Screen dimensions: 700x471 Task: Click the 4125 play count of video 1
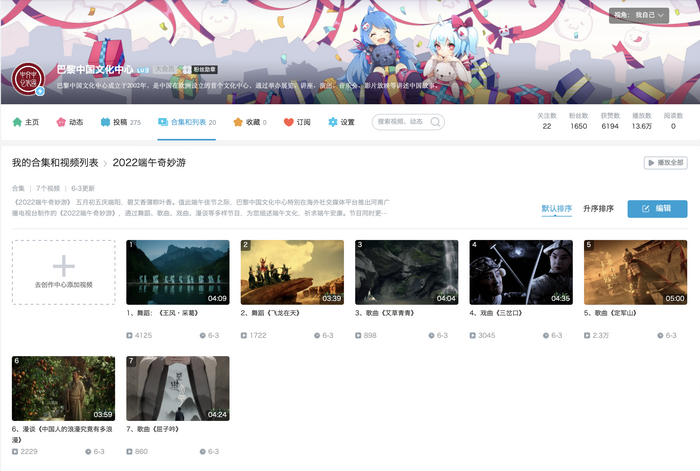click(139, 335)
